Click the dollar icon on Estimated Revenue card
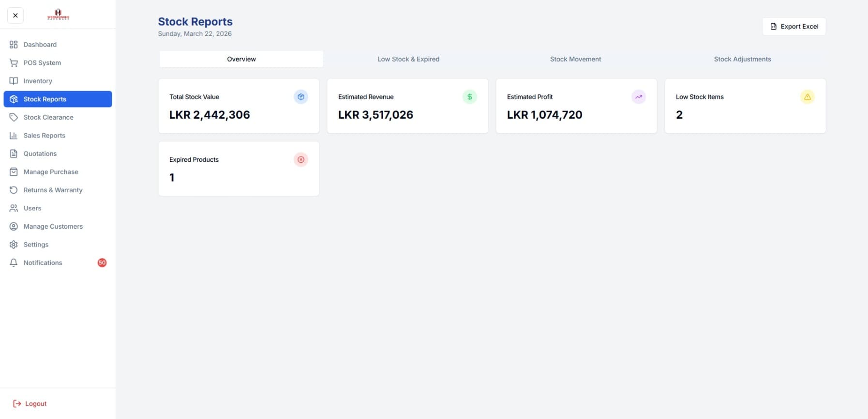868x419 pixels. point(469,97)
